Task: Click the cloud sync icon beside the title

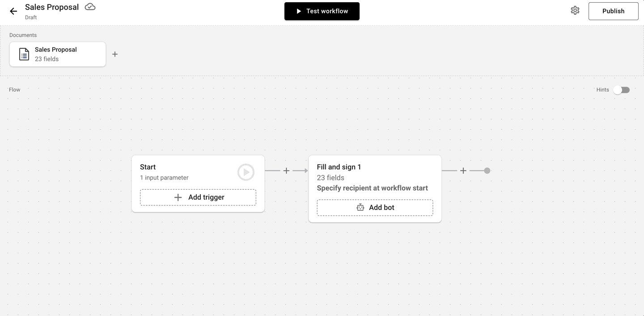Action: point(89,7)
